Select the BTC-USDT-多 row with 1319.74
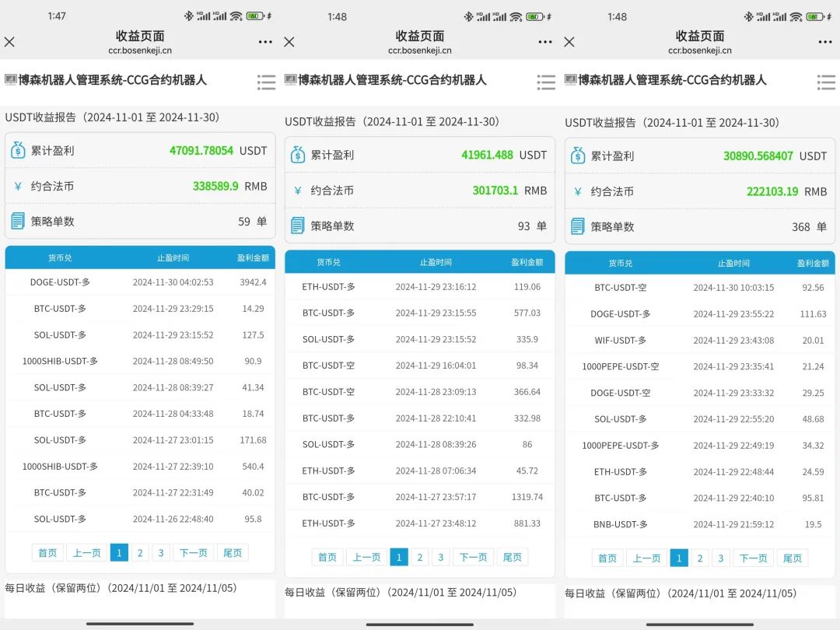 pyautogui.click(x=419, y=497)
